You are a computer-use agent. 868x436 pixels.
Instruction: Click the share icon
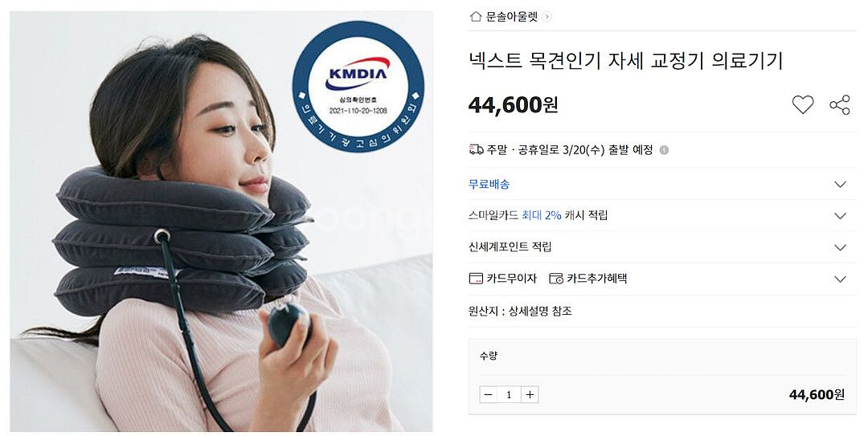click(x=840, y=104)
